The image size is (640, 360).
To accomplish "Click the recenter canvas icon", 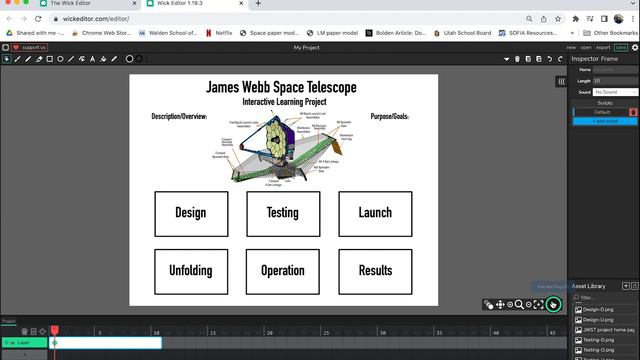I will click(x=538, y=304).
